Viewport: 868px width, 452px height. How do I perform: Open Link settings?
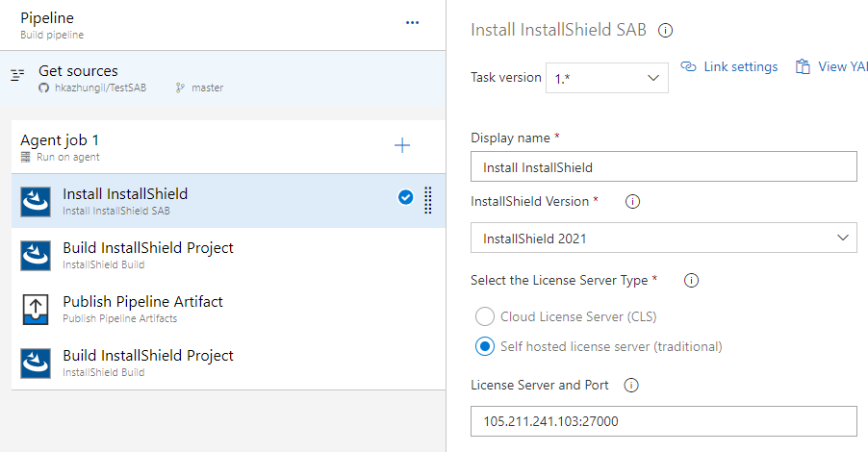[x=729, y=67]
